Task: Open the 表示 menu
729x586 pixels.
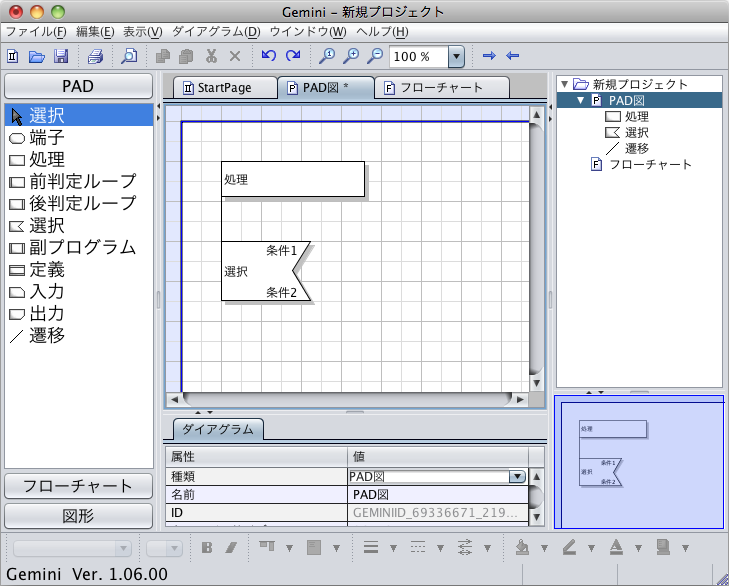Action: tap(142, 32)
